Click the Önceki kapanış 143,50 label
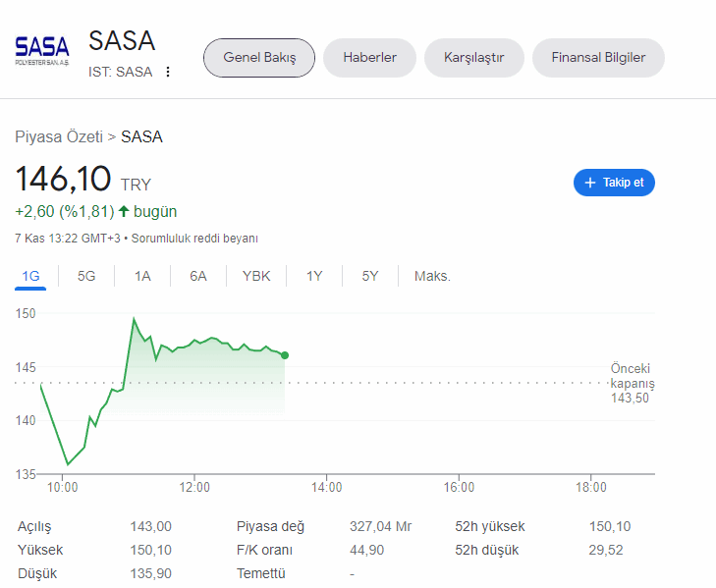This screenshot has width=716, height=588. click(633, 383)
